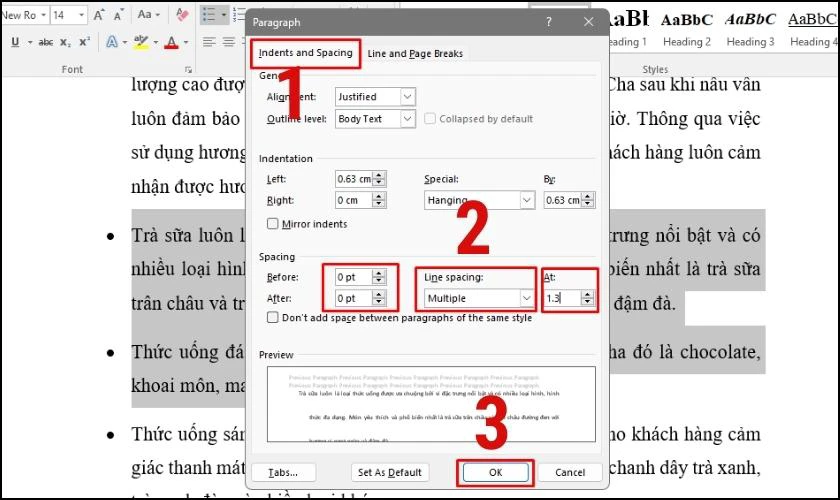840x500 pixels.
Task: Align text left in ribbon
Action: pyautogui.click(x=209, y=42)
